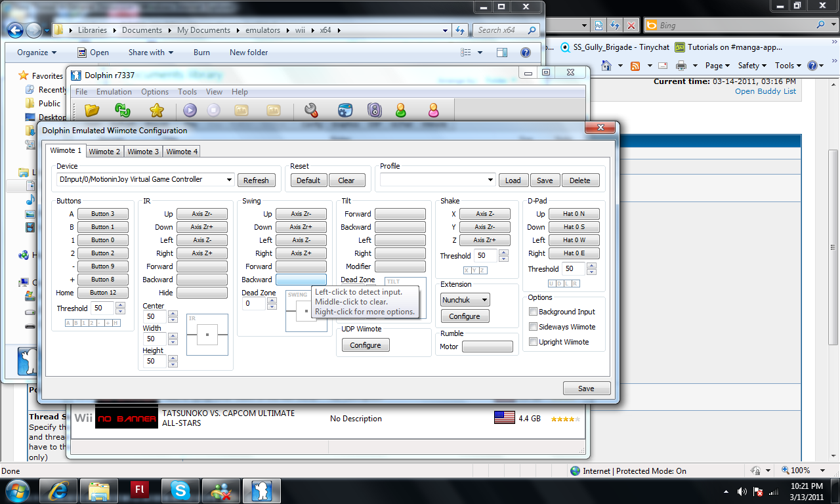Image resolution: width=840 pixels, height=504 pixels.
Task: Check the Sideways Wiimote option
Action: coord(534,327)
